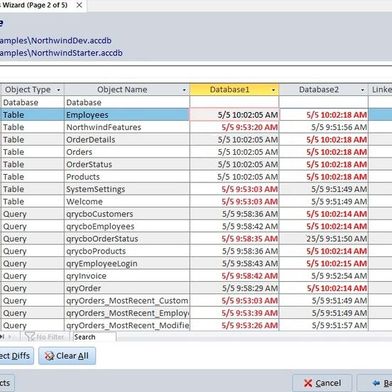Click the Search box in navigation bar
Viewport: 392px width, 392px height.
[95, 337]
